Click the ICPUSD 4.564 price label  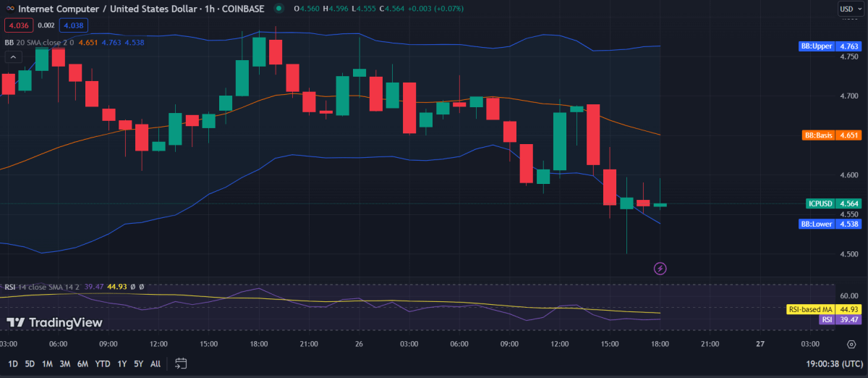[x=834, y=204]
